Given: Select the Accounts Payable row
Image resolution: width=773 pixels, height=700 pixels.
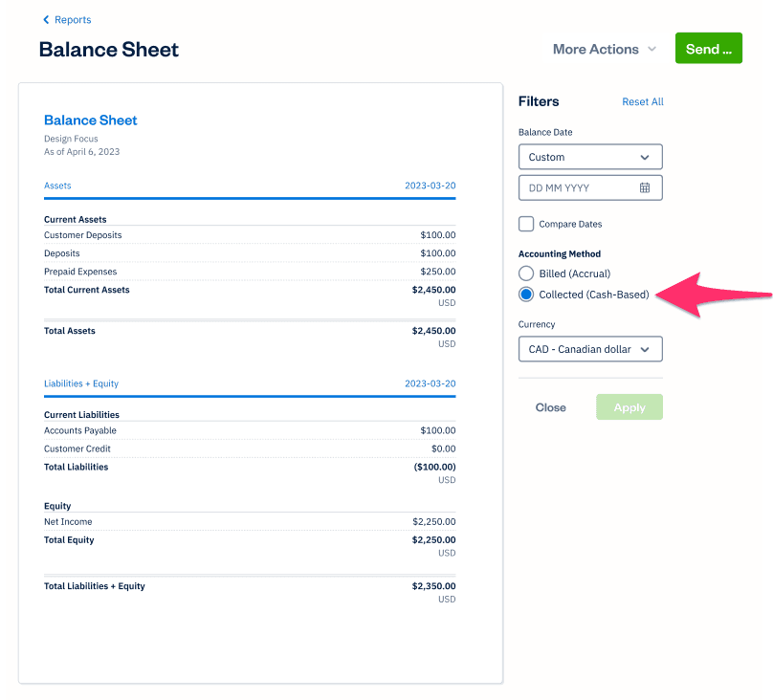Looking at the screenshot, I should point(249,430).
